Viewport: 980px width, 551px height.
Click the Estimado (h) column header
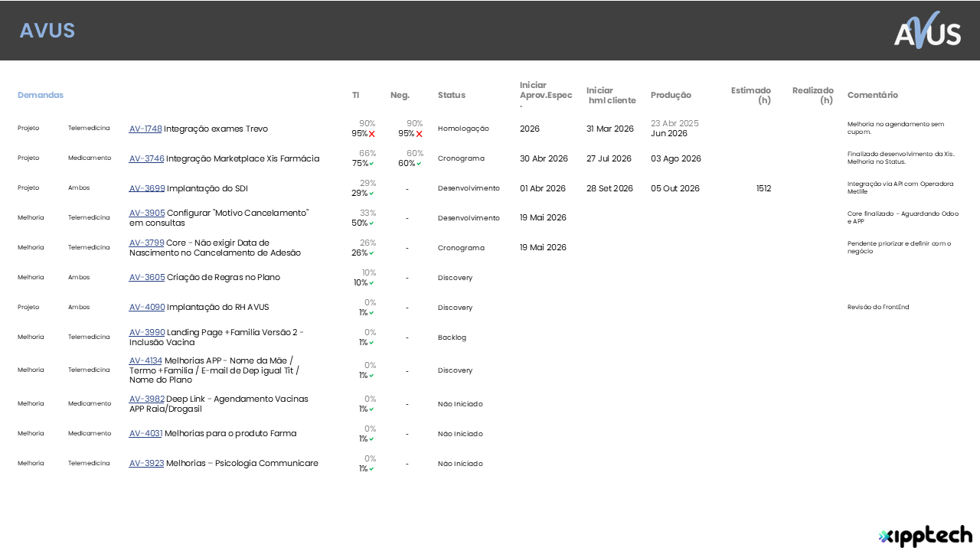(x=751, y=95)
